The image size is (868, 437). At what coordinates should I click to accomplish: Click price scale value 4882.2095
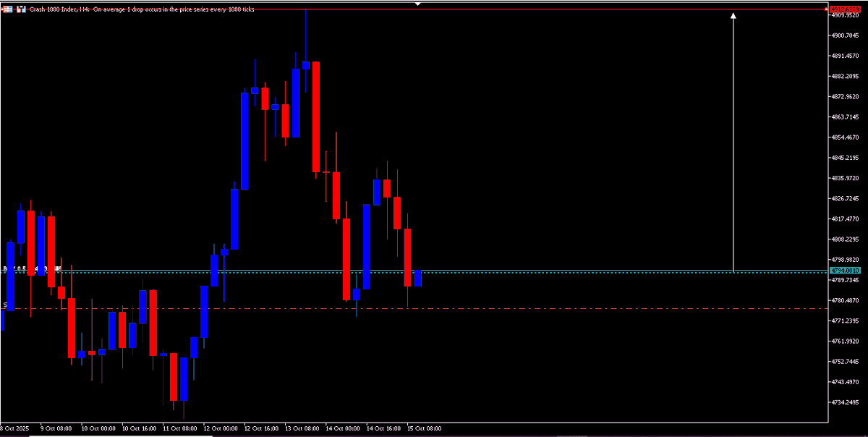[846, 76]
